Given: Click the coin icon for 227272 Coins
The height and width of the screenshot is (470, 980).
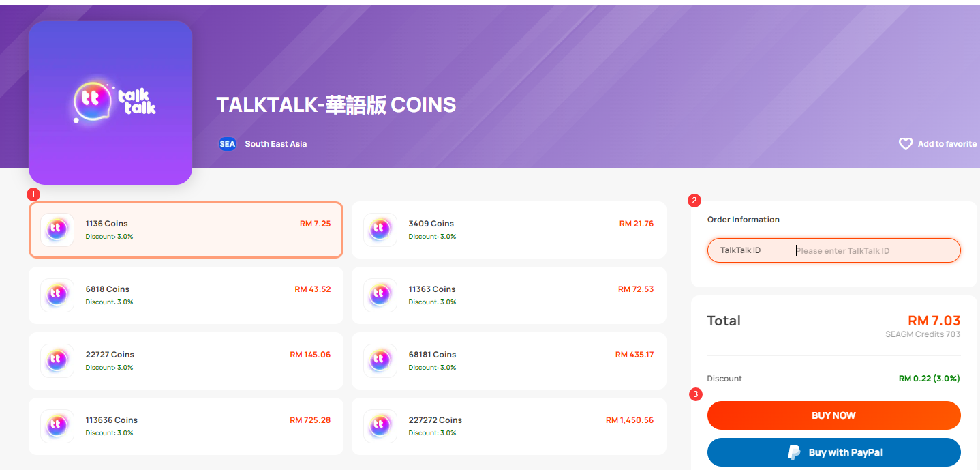Looking at the screenshot, I should [380, 426].
